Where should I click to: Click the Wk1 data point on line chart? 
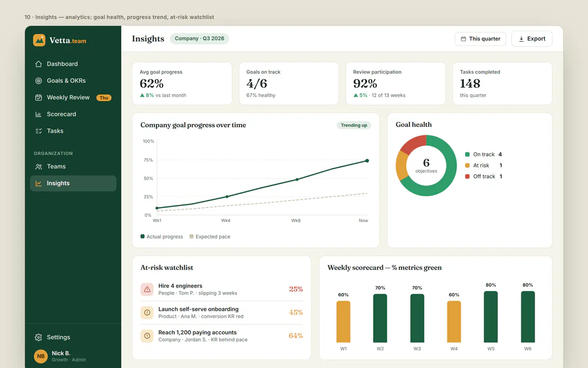point(157,208)
